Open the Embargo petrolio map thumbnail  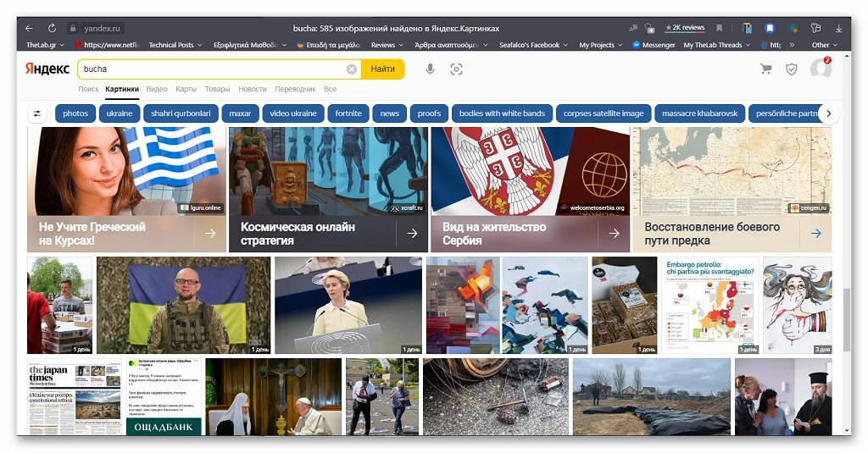[710, 305]
